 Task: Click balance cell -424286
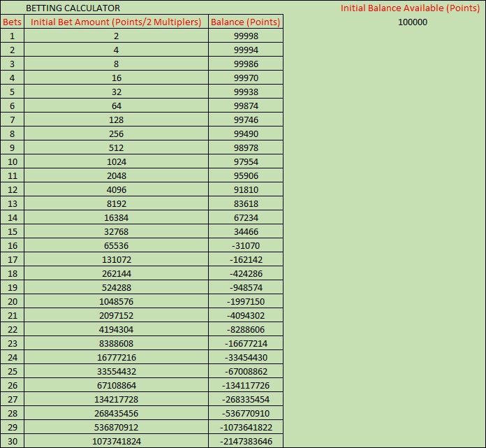[x=246, y=273]
